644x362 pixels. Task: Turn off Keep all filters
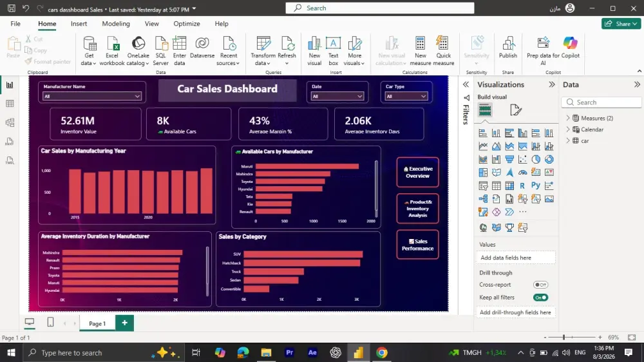click(x=540, y=298)
